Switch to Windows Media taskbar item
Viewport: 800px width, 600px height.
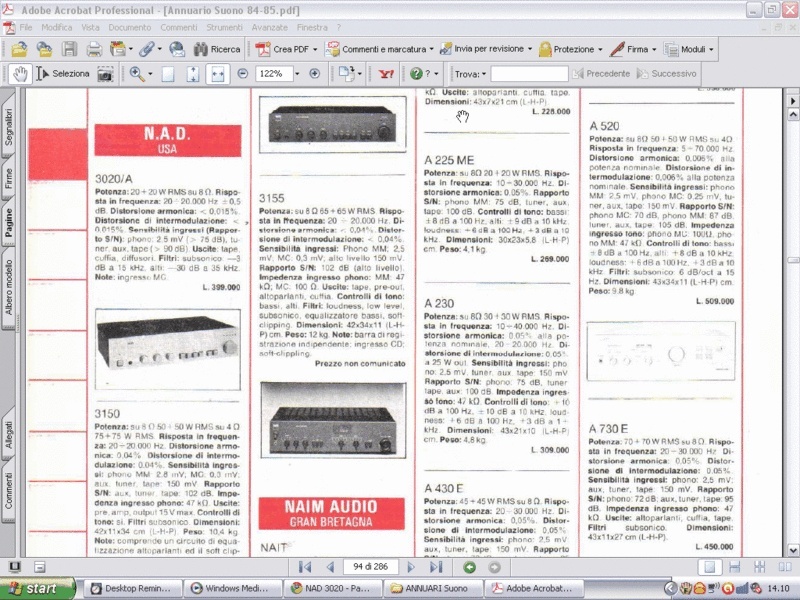coord(232,588)
